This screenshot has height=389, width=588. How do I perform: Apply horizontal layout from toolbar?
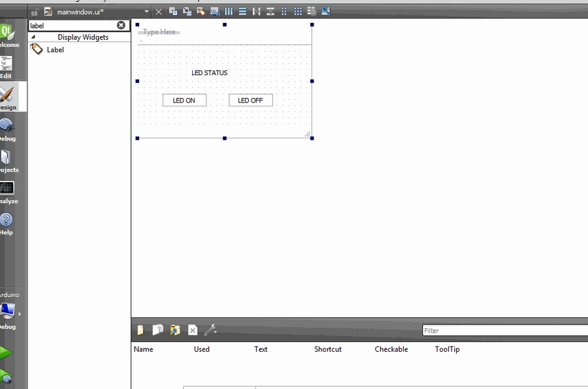point(229,12)
